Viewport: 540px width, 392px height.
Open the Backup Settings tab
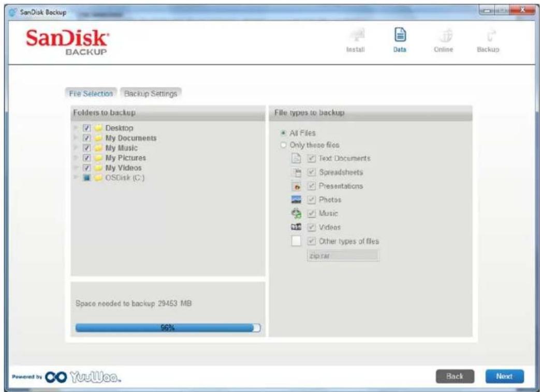click(x=151, y=94)
